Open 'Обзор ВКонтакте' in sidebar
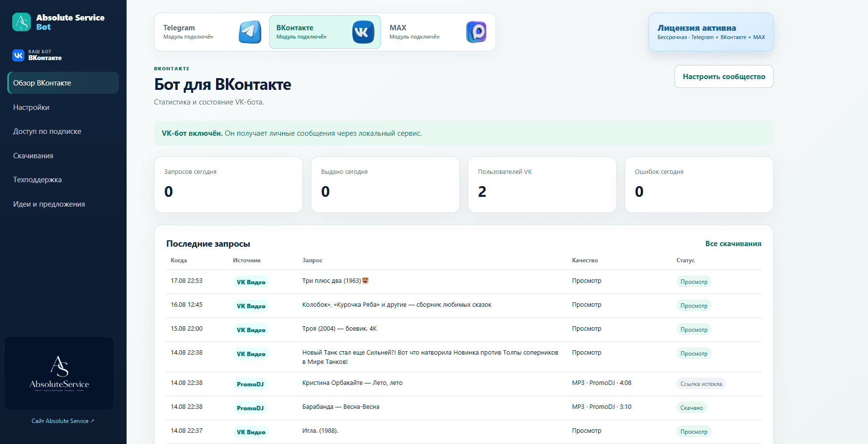Image resolution: width=868 pixels, height=444 pixels. tap(63, 83)
